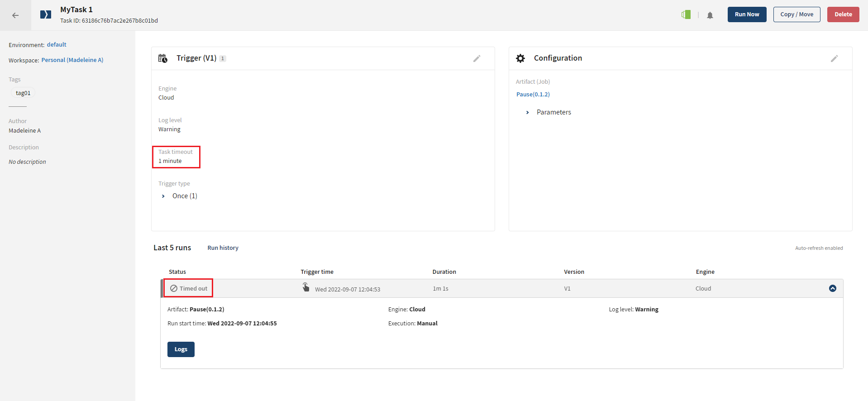Collapse the Timed out run details
868x401 pixels.
pos(832,288)
